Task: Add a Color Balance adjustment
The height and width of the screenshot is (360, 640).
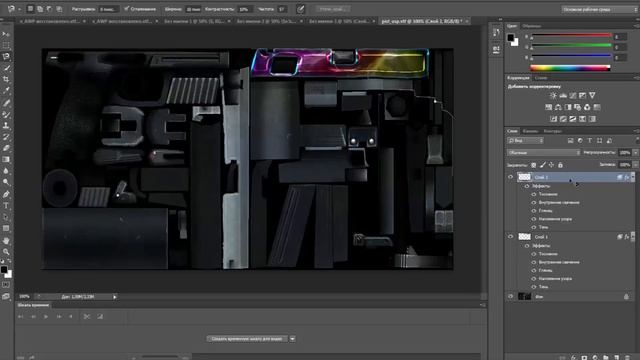Action: pos(558,107)
